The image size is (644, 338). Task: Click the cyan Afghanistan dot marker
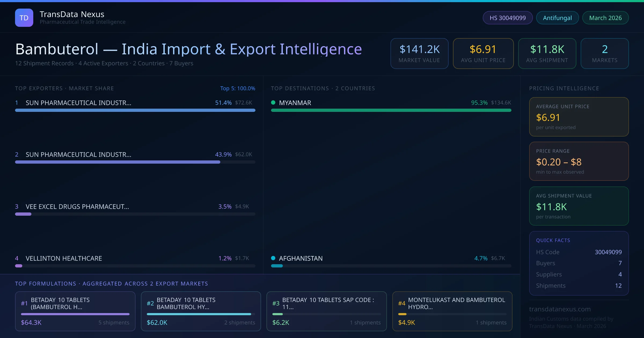coord(273,258)
